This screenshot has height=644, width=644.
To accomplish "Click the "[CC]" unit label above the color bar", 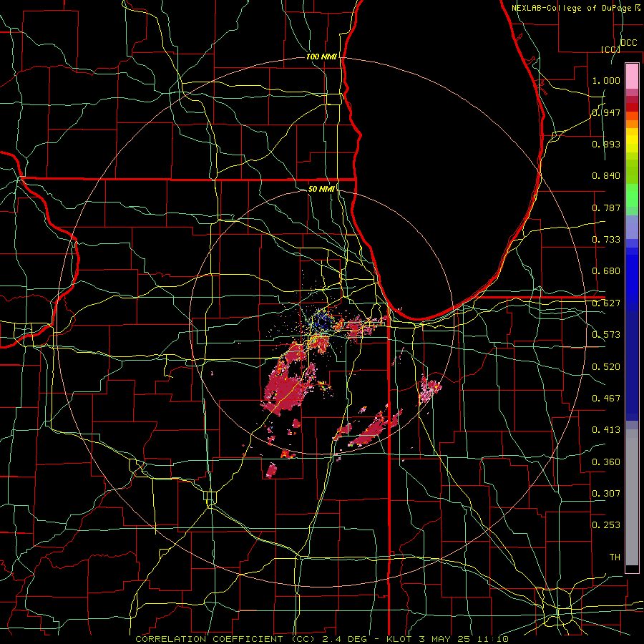I will point(611,49).
